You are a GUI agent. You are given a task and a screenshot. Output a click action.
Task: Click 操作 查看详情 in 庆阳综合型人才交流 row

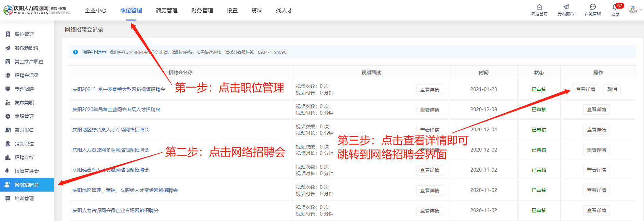click(597, 170)
